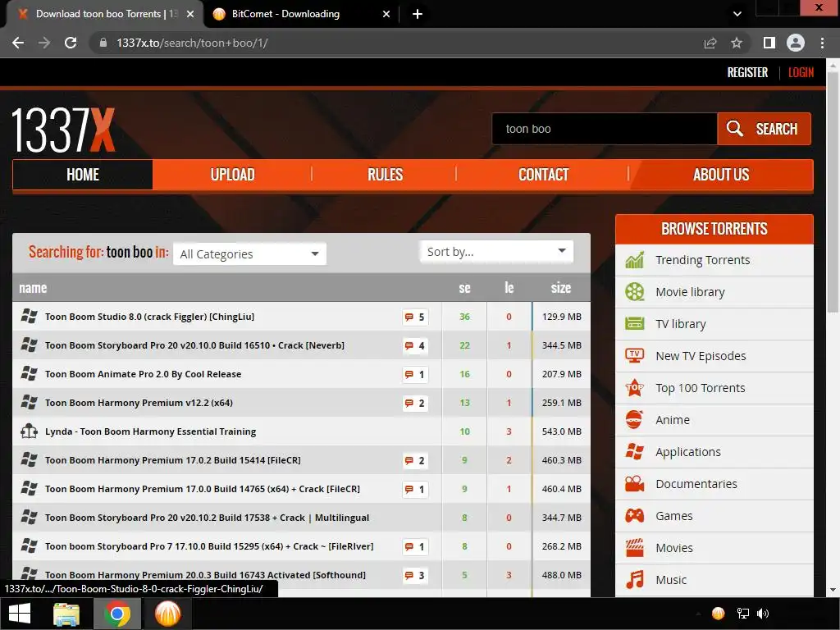Screen dimensions: 840x630
Task: Open Harmony Premium 20.0.3 Softhound torrent
Action: (x=205, y=575)
